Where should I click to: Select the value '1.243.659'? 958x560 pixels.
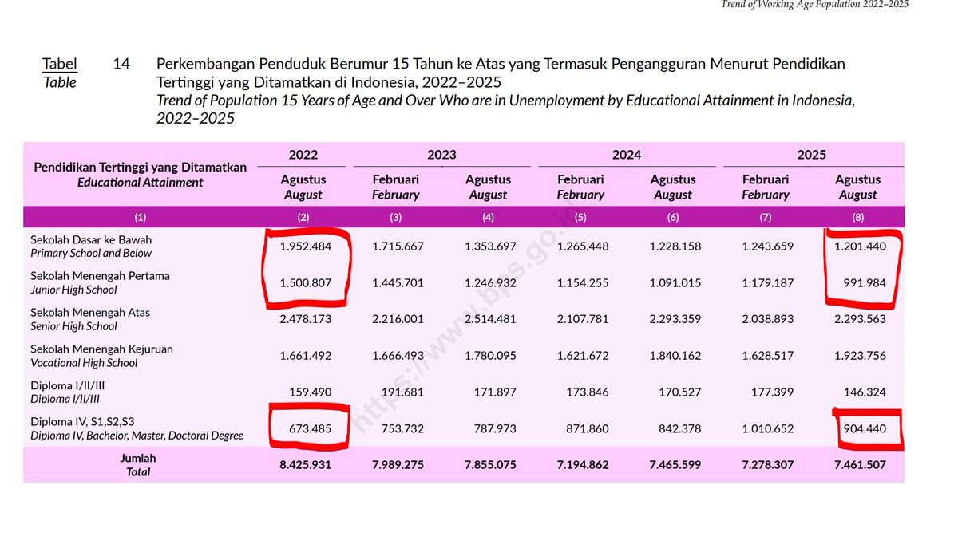[768, 246]
